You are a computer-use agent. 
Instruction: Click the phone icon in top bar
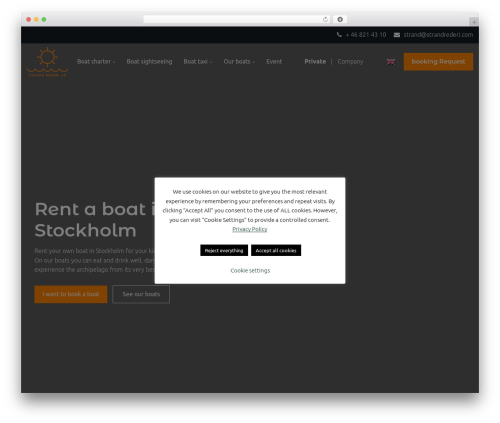[x=339, y=35]
